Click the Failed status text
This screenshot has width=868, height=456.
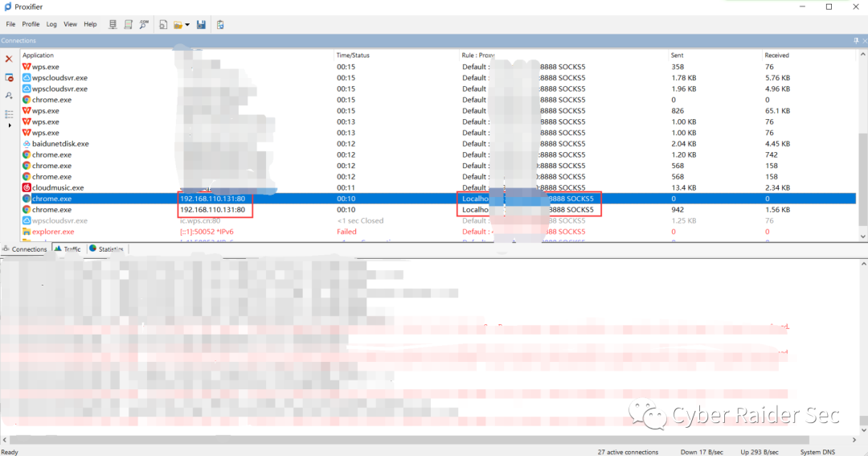coord(346,232)
